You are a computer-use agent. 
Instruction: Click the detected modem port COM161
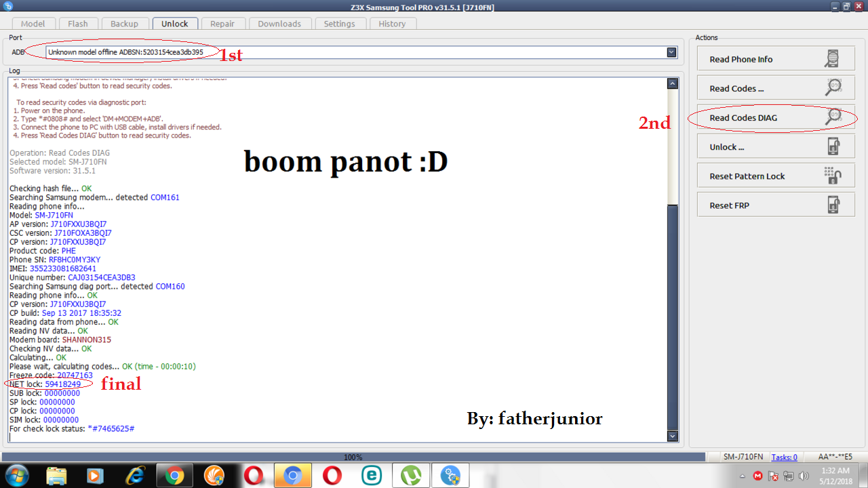163,197
